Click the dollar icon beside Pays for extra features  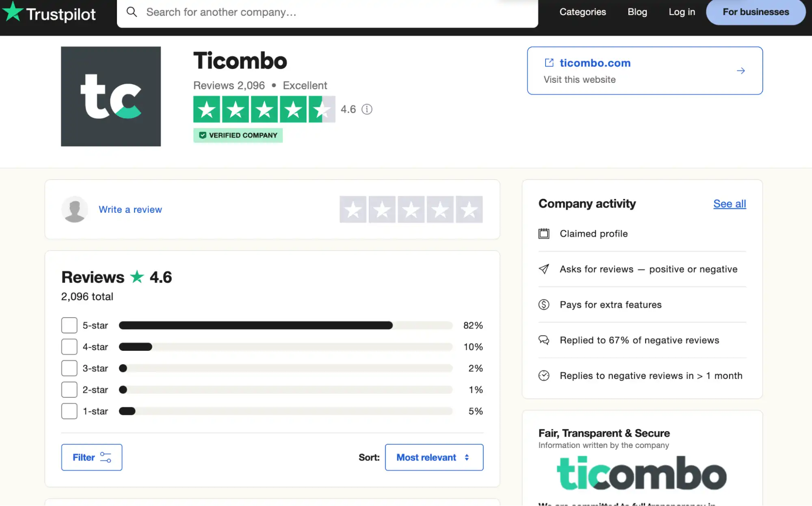click(x=544, y=304)
